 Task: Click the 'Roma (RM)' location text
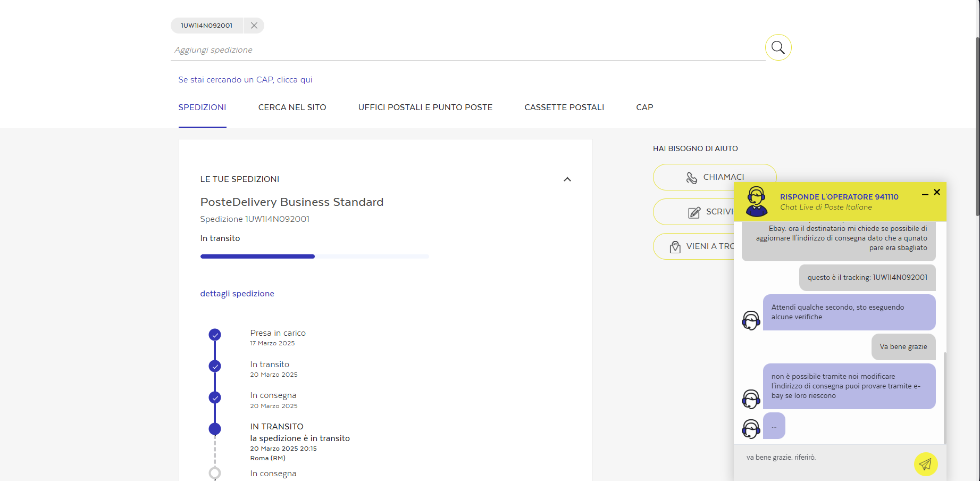click(x=268, y=458)
